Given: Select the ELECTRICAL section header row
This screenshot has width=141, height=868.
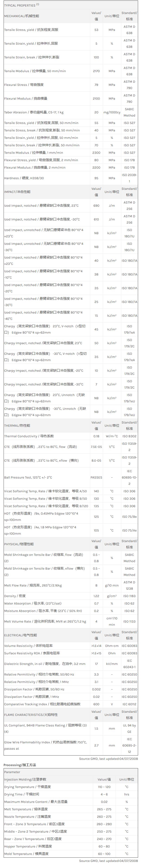Looking at the screenshot, I should [20, 635].
